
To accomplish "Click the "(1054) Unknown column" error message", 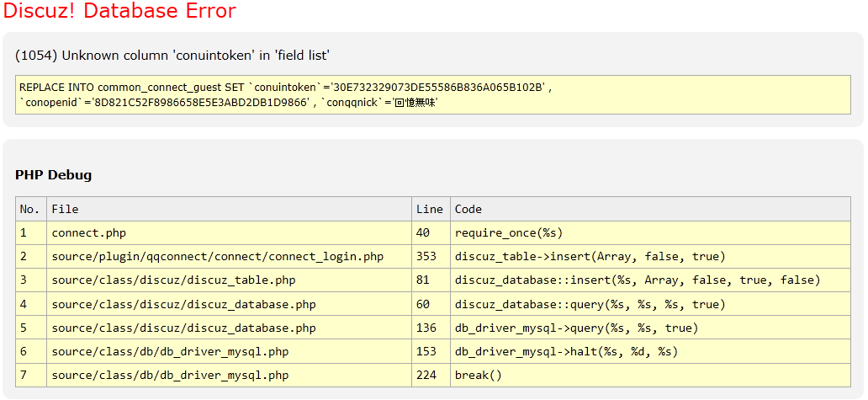I will click(172, 56).
